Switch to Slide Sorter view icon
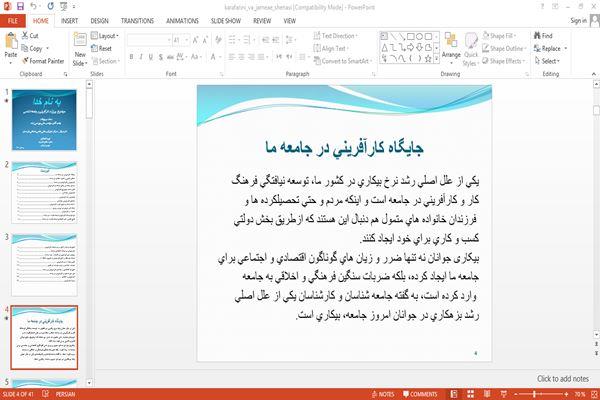Screen dimensions: 600x400 [470, 394]
